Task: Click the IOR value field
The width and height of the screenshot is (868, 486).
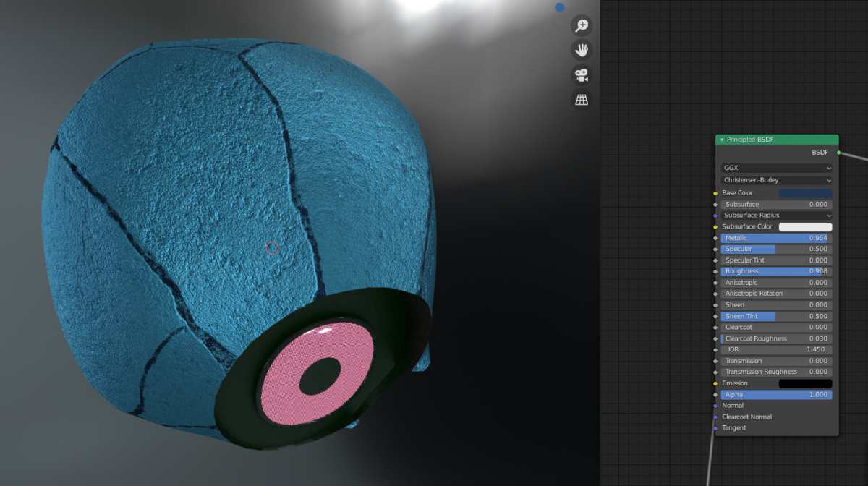Action: click(x=777, y=349)
